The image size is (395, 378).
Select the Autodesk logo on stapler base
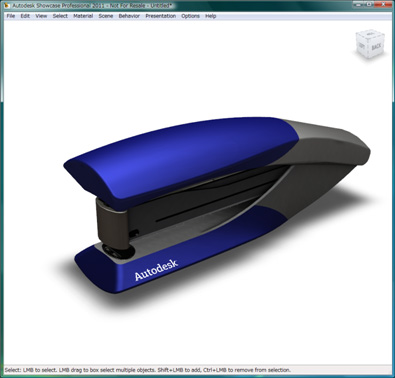[x=156, y=270]
